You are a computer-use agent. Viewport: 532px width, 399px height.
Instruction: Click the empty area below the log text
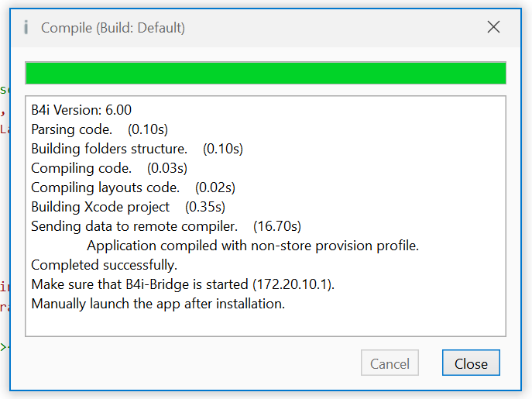click(x=266, y=324)
